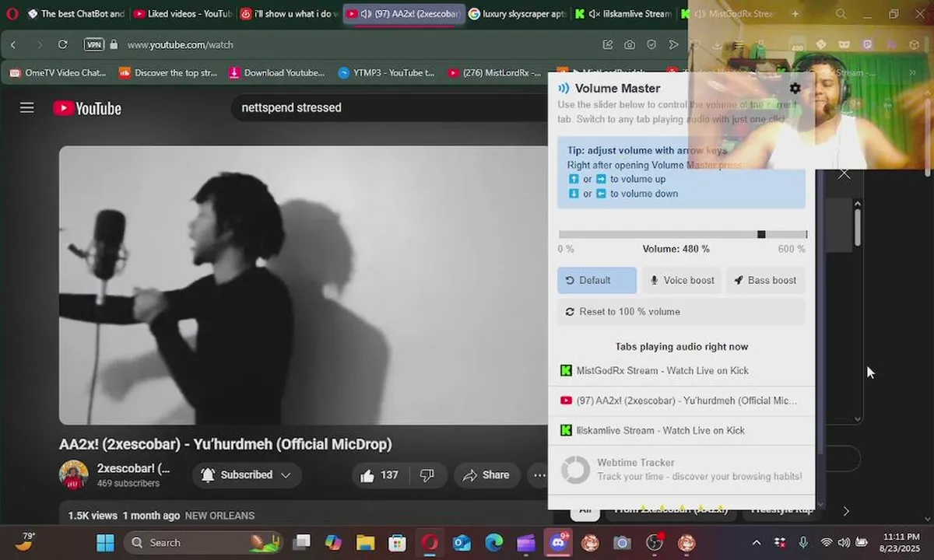Expand next chips arrow below video

point(846,511)
